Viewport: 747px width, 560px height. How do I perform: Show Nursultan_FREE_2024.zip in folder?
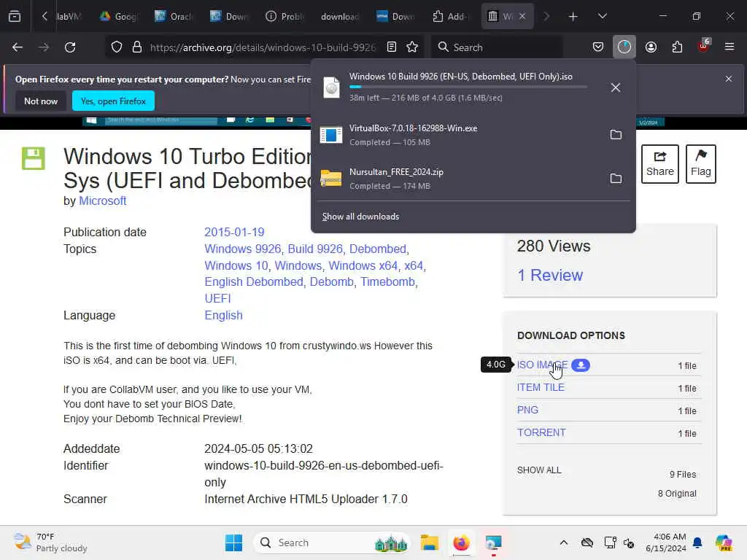click(x=616, y=179)
